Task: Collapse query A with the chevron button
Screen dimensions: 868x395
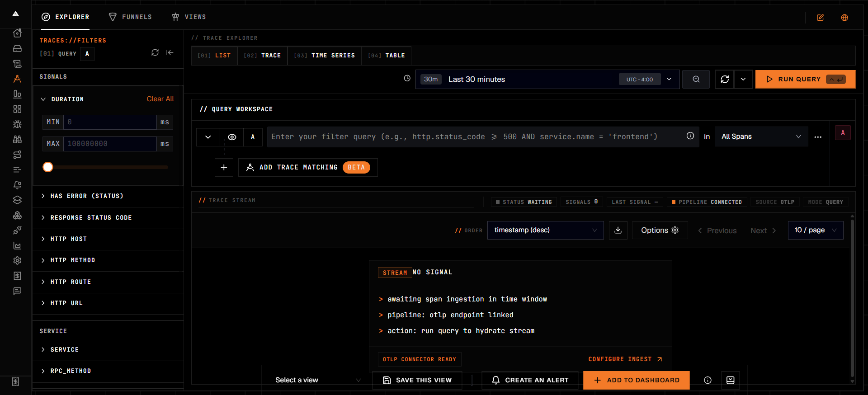Action: tap(208, 137)
